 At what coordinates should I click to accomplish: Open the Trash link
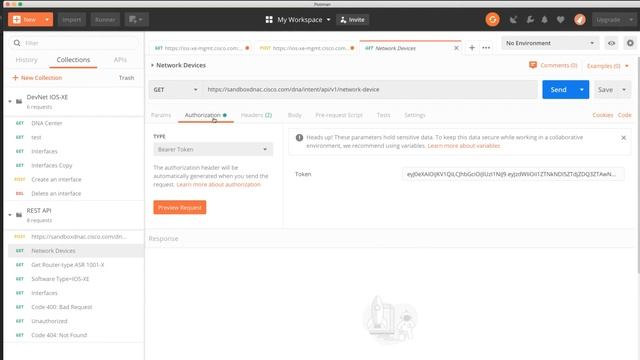click(126, 78)
